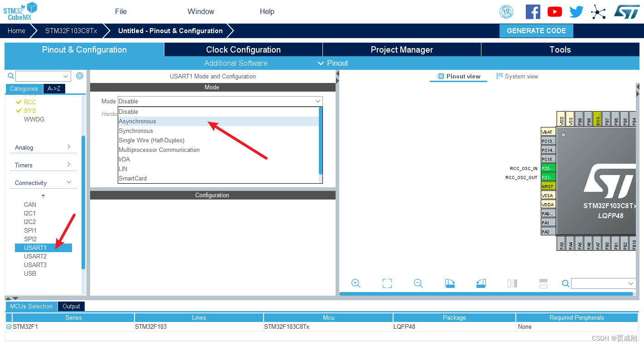Screen dimensions: 644x346
Task: Fit the chip to the view
Action: click(387, 283)
